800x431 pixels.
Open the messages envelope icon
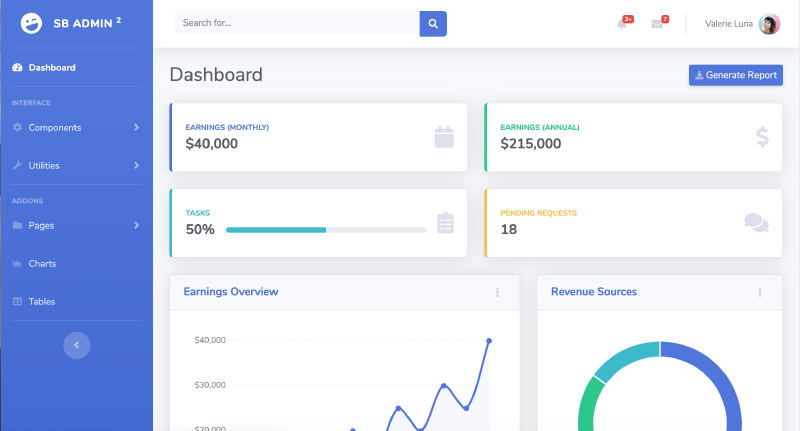click(657, 24)
